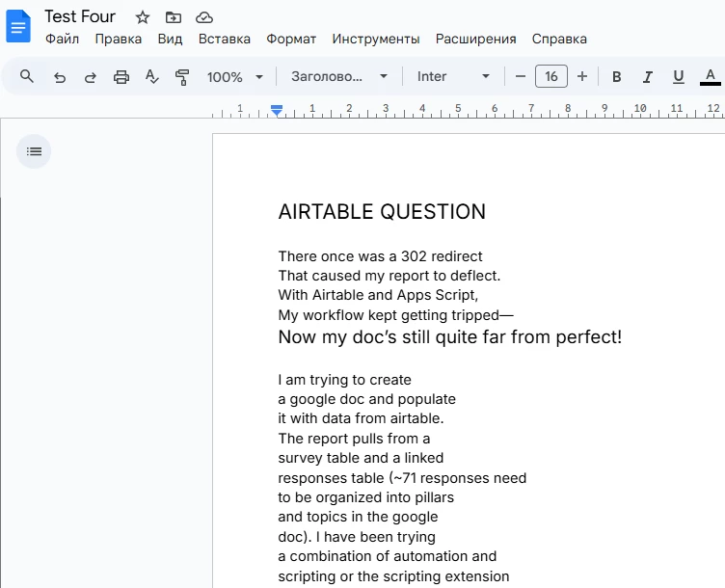Run spelling and grammar check
This screenshot has width=725, height=588.
151,77
